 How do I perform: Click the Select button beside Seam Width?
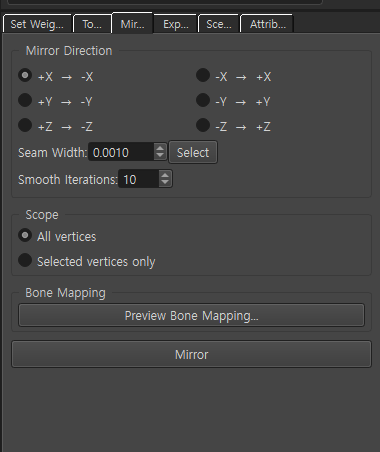[193, 152]
